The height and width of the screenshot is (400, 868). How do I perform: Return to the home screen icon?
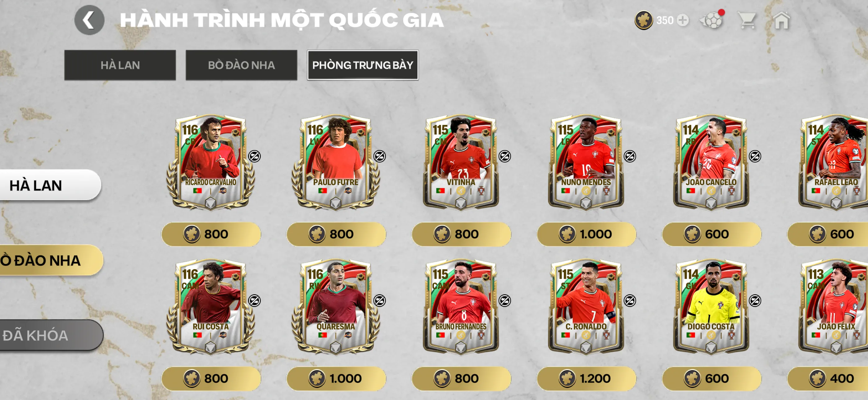pos(781,20)
